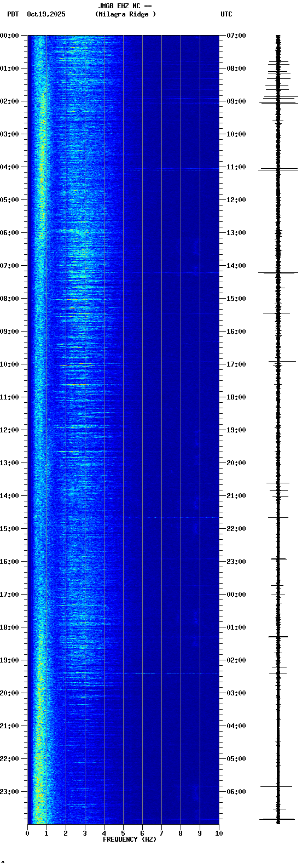Viewport: 302px width, 868px height.
Task: Click the date 'Oct19,2025'
Action: pyautogui.click(x=46, y=14)
